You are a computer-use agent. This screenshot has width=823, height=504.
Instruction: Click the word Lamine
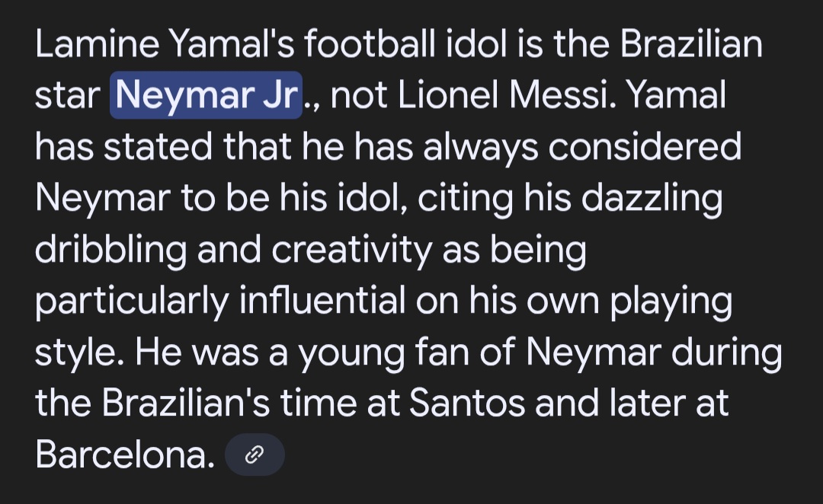click(97, 43)
